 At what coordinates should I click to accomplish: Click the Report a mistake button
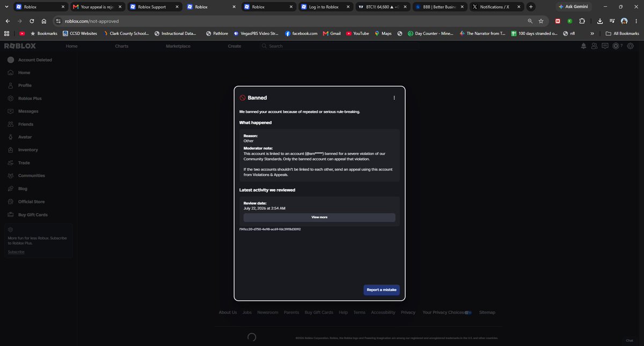pyautogui.click(x=382, y=290)
